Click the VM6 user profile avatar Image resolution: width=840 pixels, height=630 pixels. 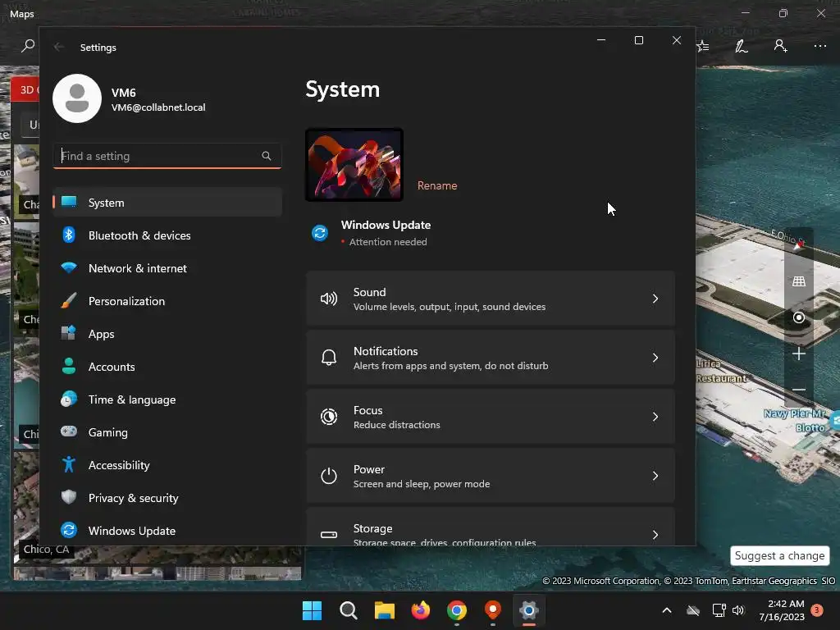coord(77,98)
